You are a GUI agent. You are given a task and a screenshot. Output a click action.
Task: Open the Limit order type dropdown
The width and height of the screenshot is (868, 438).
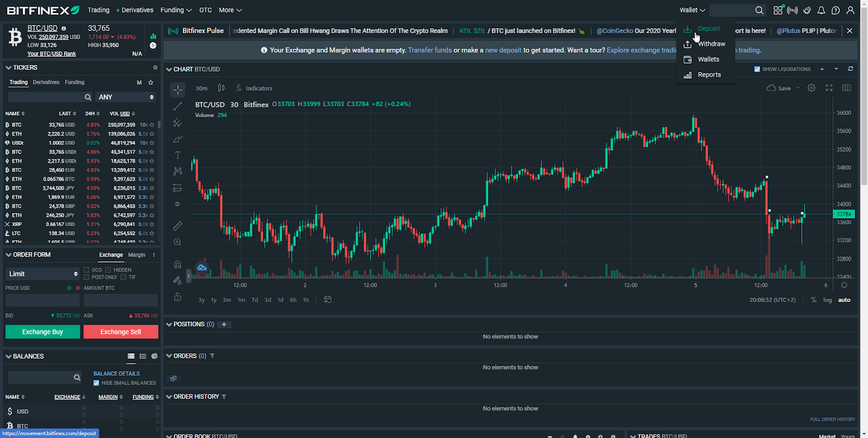coord(43,274)
